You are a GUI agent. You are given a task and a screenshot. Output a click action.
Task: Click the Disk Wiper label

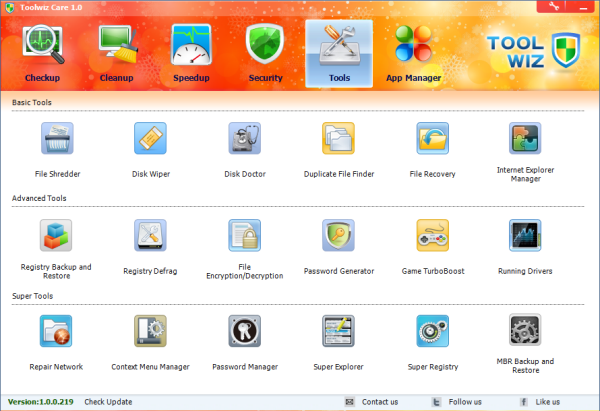pyautogui.click(x=151, y=174)
